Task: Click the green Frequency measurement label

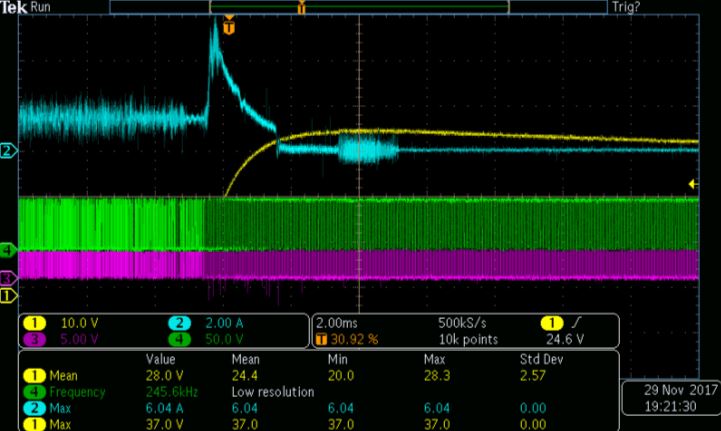Action: click(x=77, y=392)
